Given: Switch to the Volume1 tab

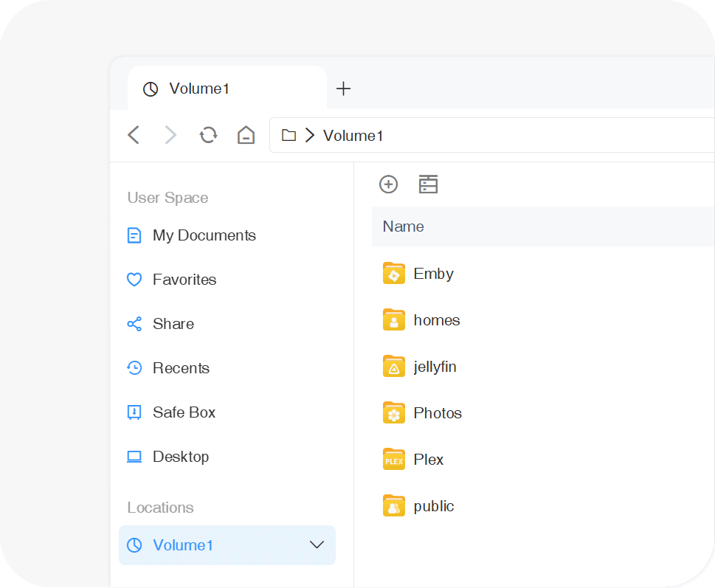Looking at the screenshot, I should point(227,89).
